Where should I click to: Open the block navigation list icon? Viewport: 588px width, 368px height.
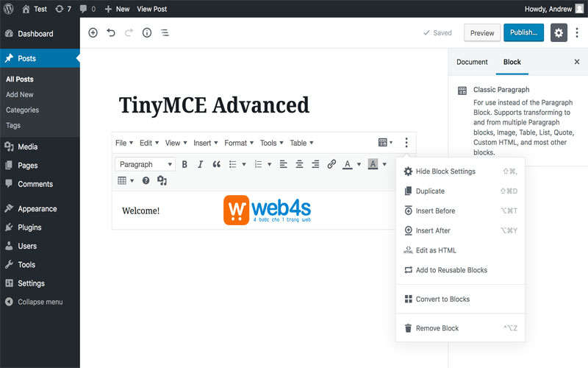(165, 32)
